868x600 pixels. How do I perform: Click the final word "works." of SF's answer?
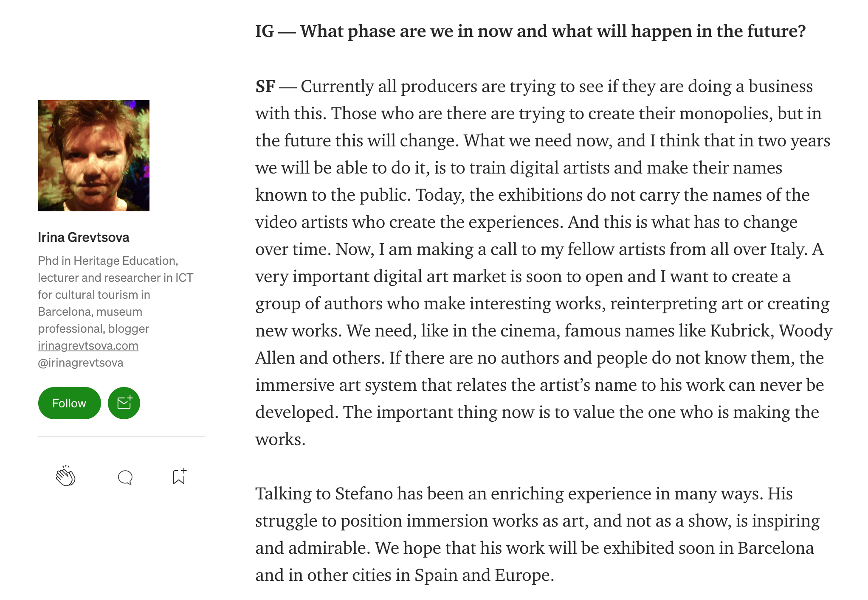[x=280, y=440]
